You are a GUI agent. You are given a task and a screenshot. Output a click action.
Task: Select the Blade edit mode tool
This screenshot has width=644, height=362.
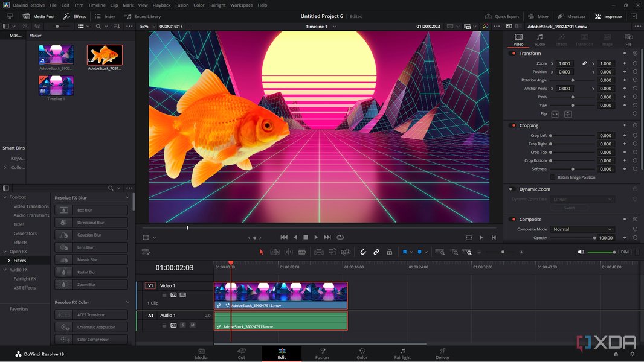click(x=301, y=252)
